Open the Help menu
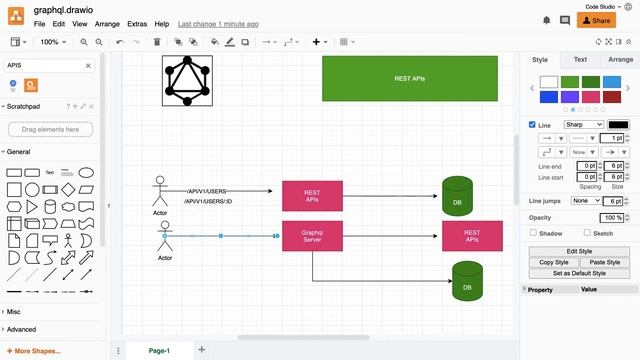 point(162,24)
